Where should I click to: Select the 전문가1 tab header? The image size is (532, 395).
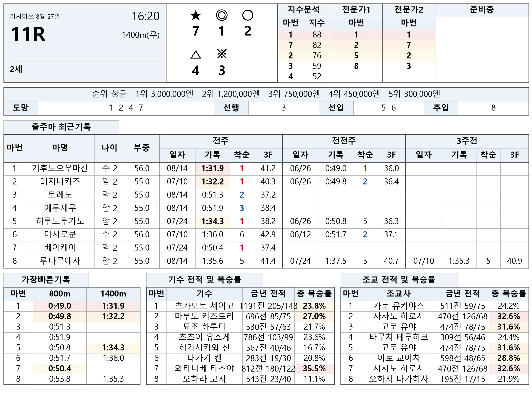point(356,10)
